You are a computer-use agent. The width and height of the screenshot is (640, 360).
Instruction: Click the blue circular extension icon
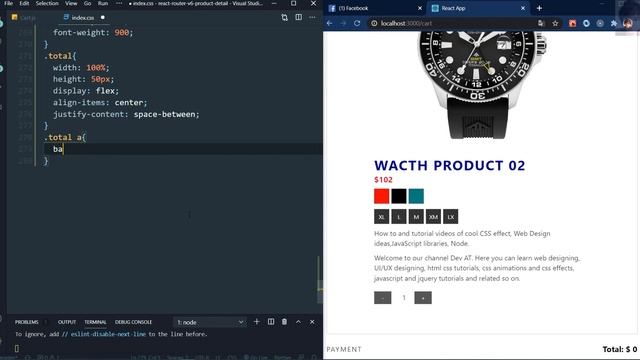[586, 23]
